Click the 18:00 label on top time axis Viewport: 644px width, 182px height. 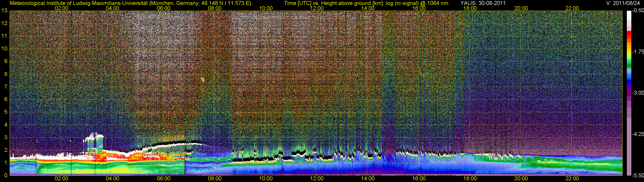470,8
